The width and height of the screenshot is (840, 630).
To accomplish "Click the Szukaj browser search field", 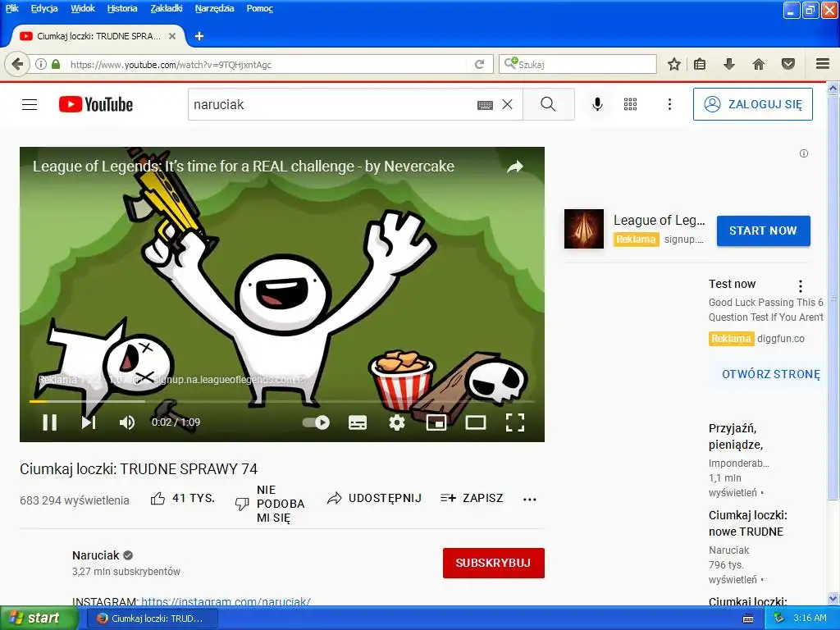I will tap(577, 64).
